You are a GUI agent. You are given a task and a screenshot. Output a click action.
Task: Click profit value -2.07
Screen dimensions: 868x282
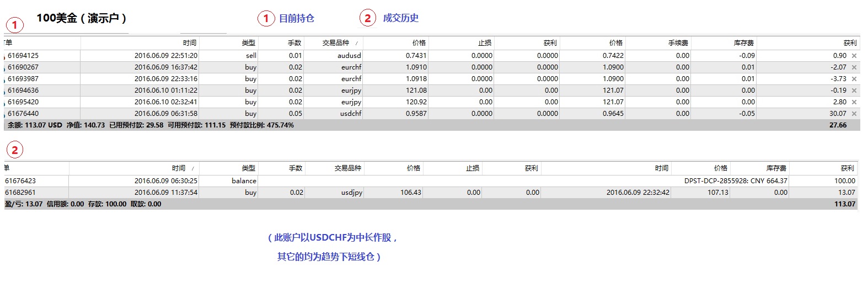click(838, 67)
